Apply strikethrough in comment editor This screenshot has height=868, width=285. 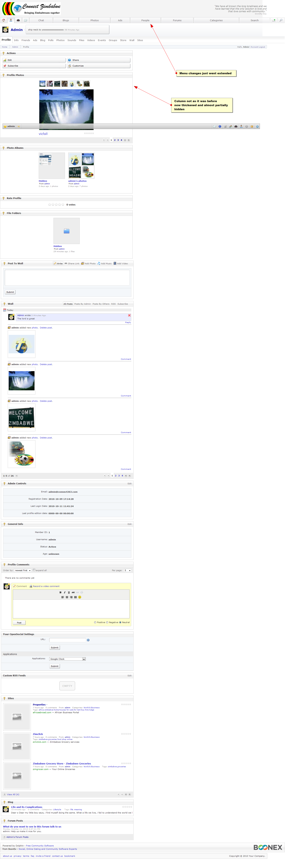[73, 592]
